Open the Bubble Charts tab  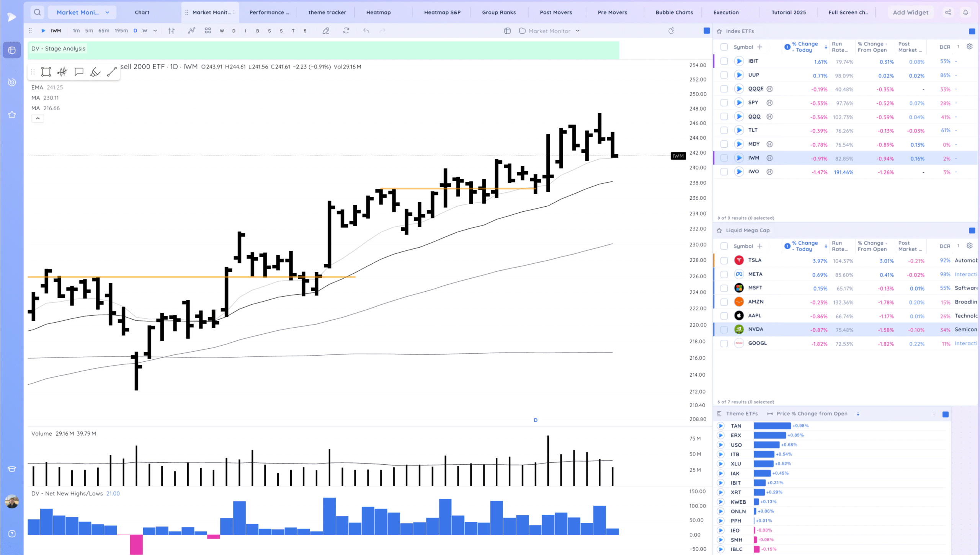(x=674, y=12)
